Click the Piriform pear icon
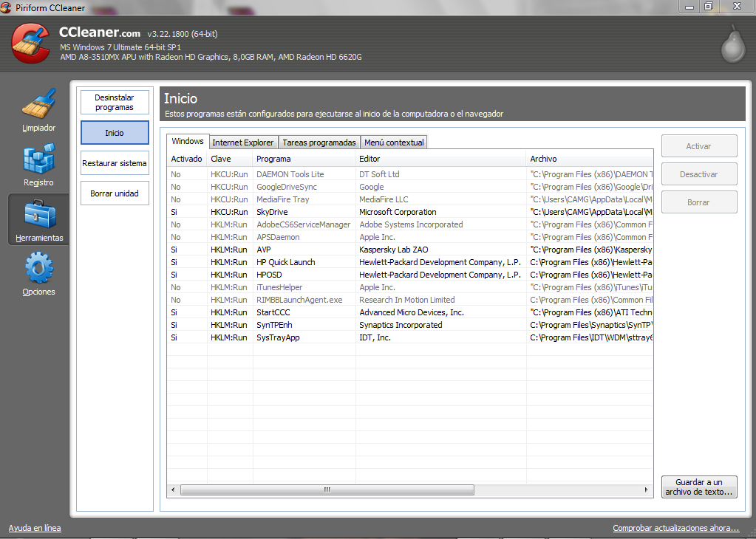756x539 pixels. 732,46
